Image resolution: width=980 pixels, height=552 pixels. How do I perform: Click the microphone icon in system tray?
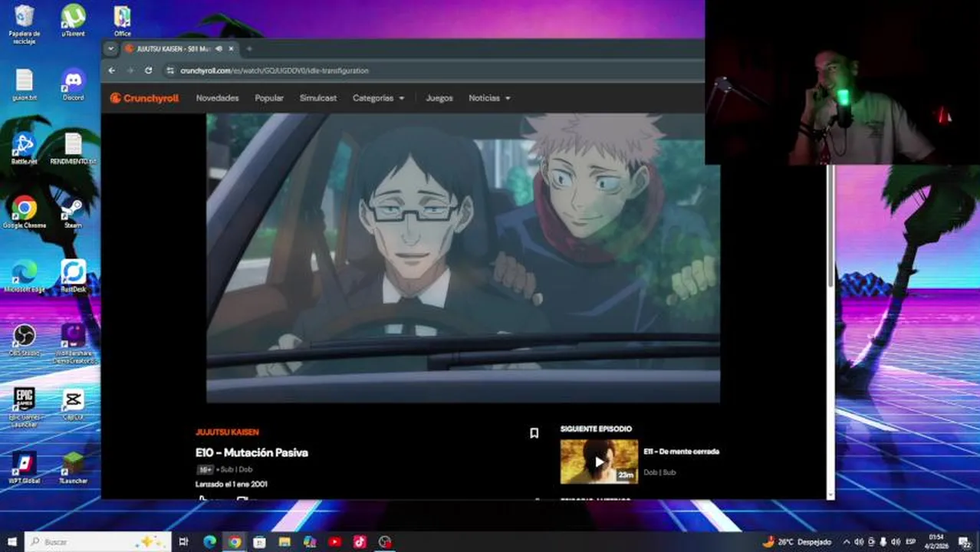883,542
